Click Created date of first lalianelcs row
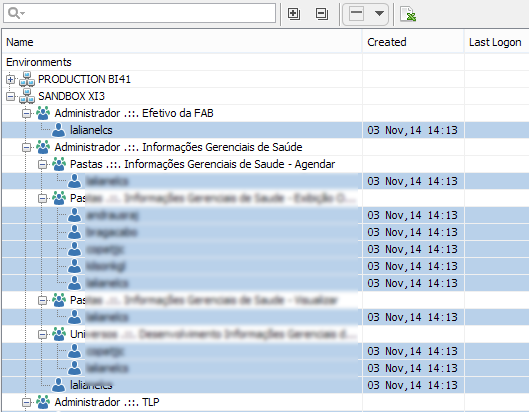Screen dimensions: 529x412 (412, 130)
